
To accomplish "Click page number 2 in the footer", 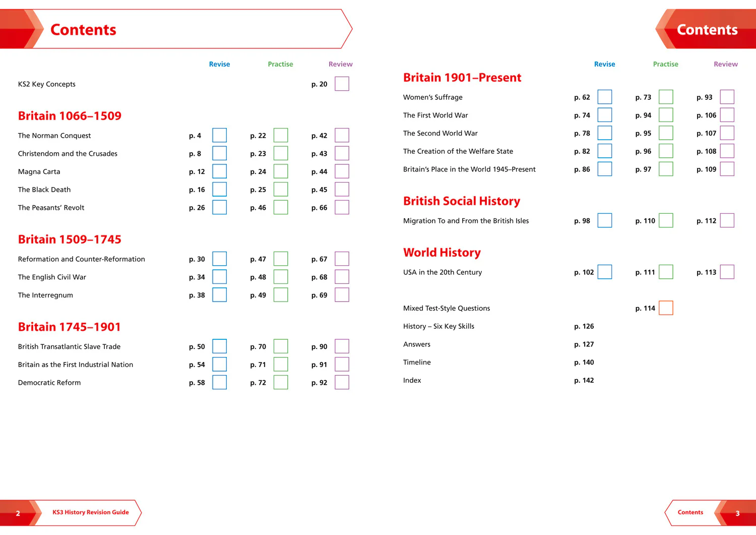I will pyautogui.click(x=18, y=513).
